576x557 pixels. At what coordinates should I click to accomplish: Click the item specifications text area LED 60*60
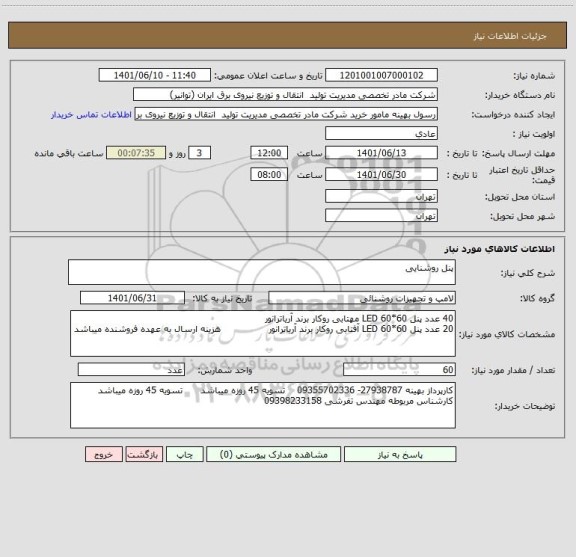(x=263, y=334)
